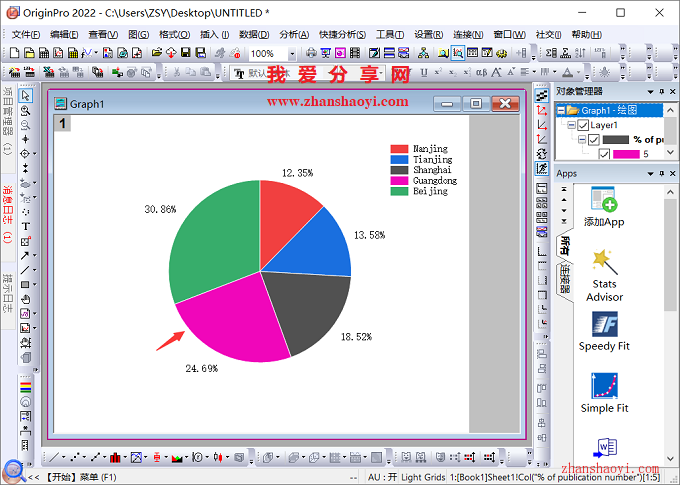Collapse the Graph1 tree node

pos(561,111)
